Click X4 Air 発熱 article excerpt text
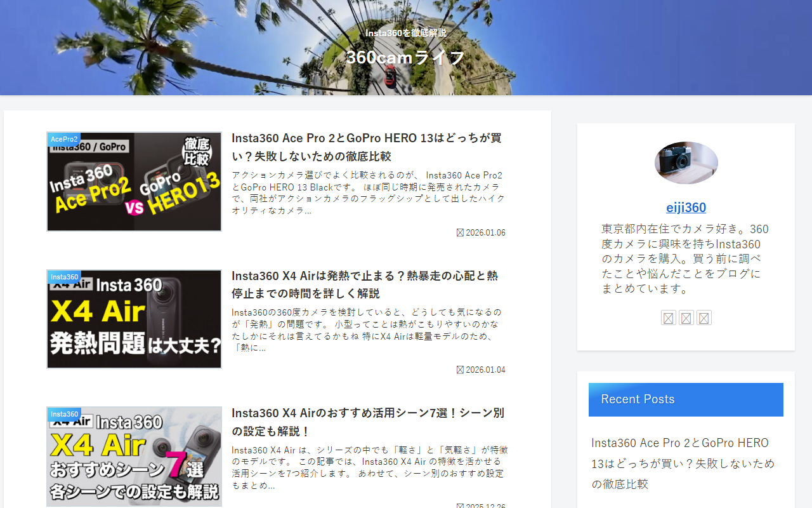 pos(367,330)
